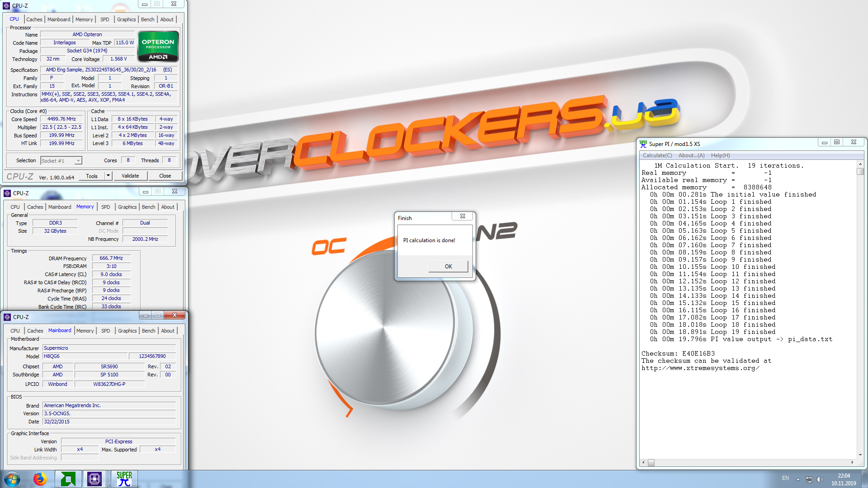
Task: Open the network tray icon
Action: pos(809,479)
